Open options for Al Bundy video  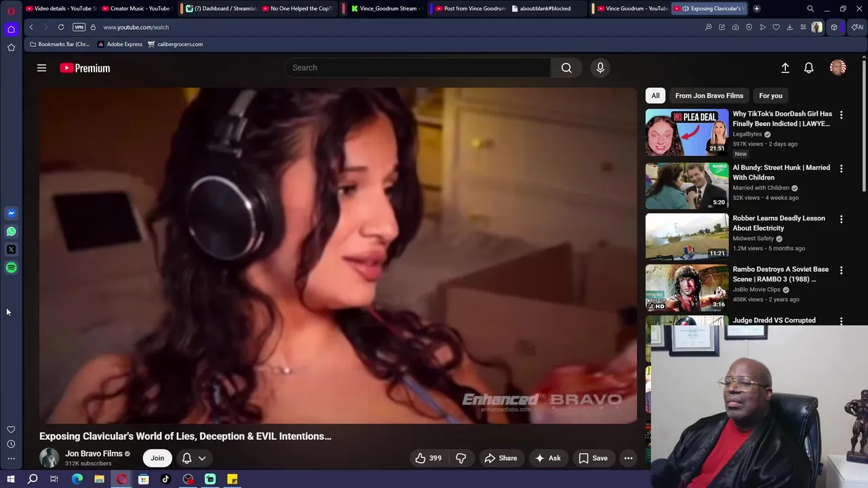tap(842, 169)
